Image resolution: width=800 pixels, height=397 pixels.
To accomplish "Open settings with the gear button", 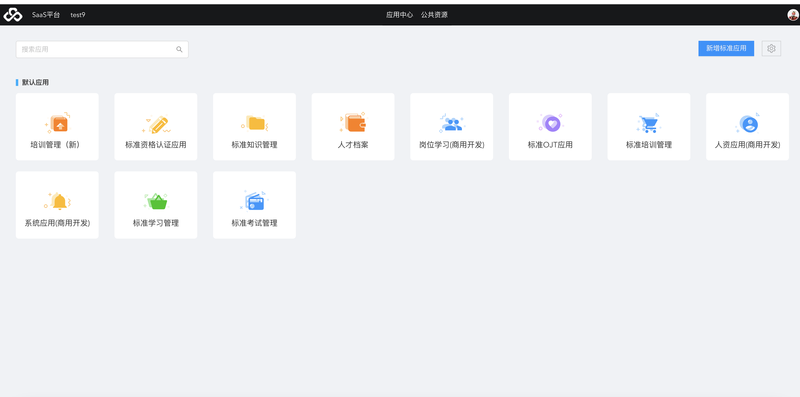I will [771, 48].
